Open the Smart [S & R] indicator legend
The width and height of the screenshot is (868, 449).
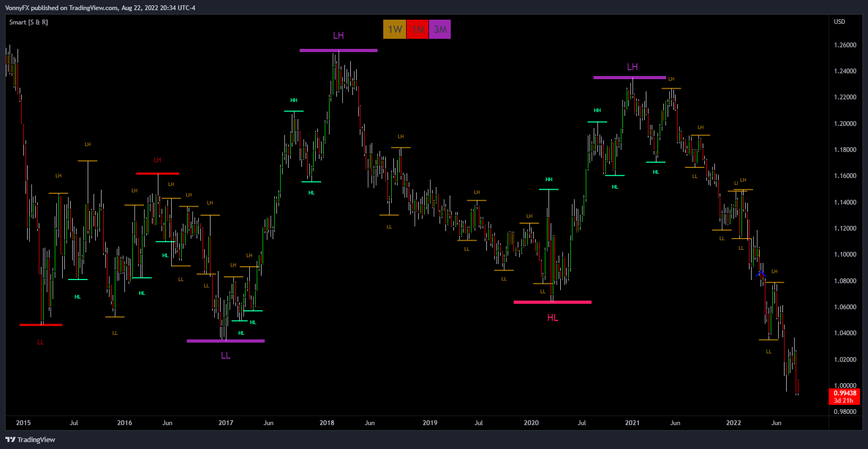(x=29, y=22)
